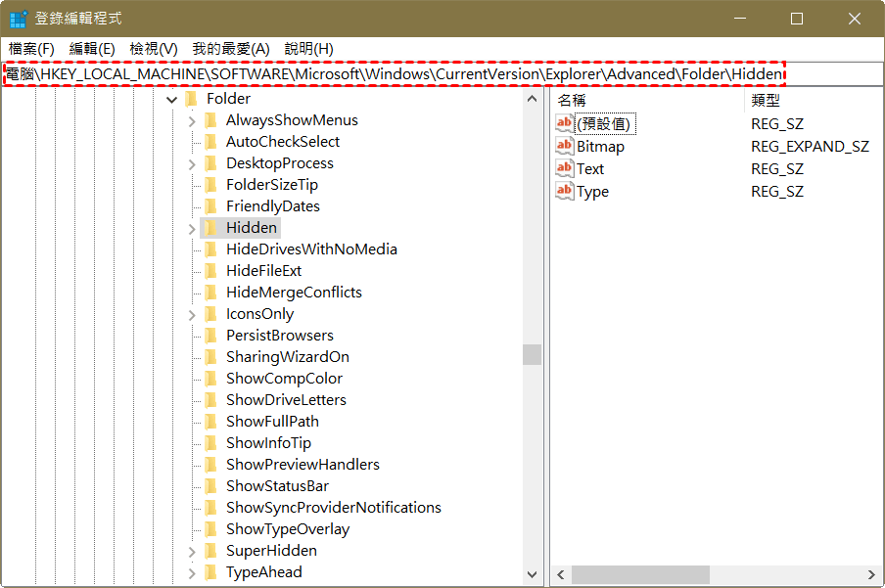Select the (預設值) default value name

604,123
